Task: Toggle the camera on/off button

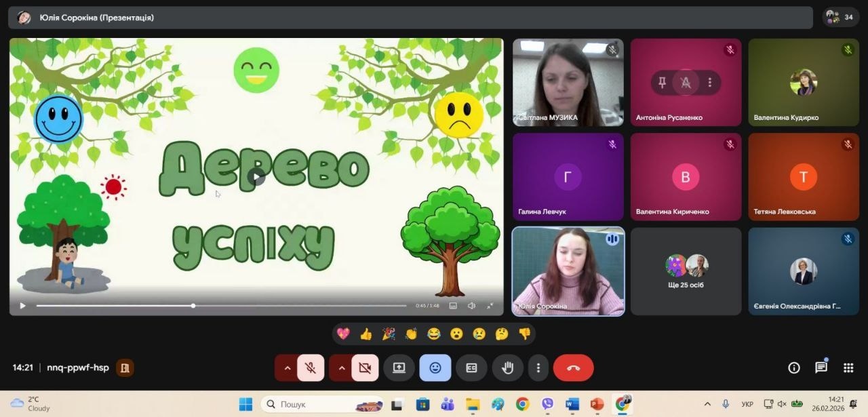Action: pos(365,368)
